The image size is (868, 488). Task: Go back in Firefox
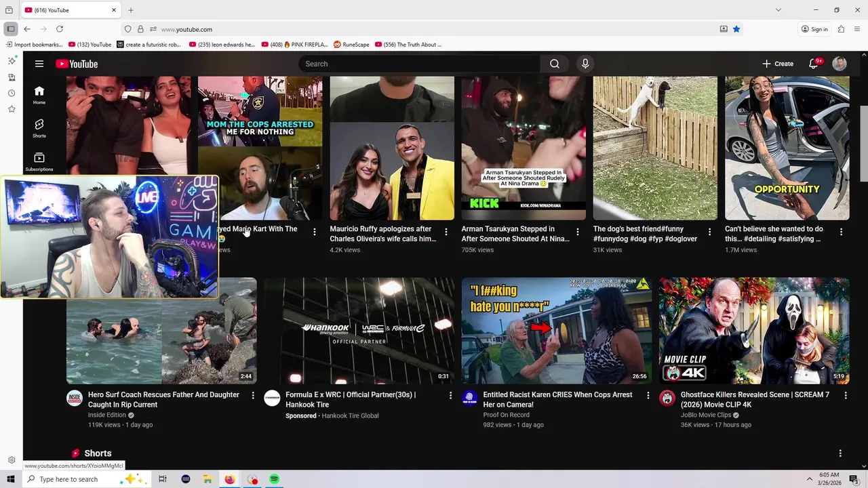pos(27,29)
